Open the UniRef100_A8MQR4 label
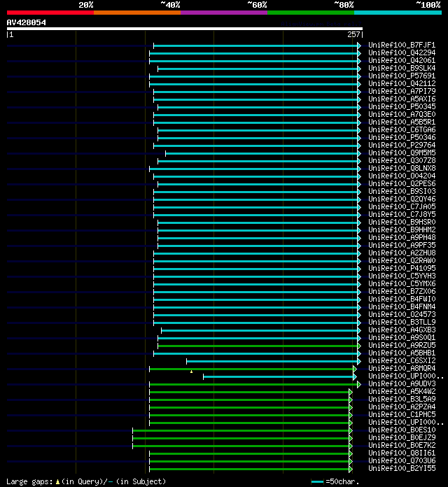The width and height of the screenshot is (448, 487). (x=402, y=368)
